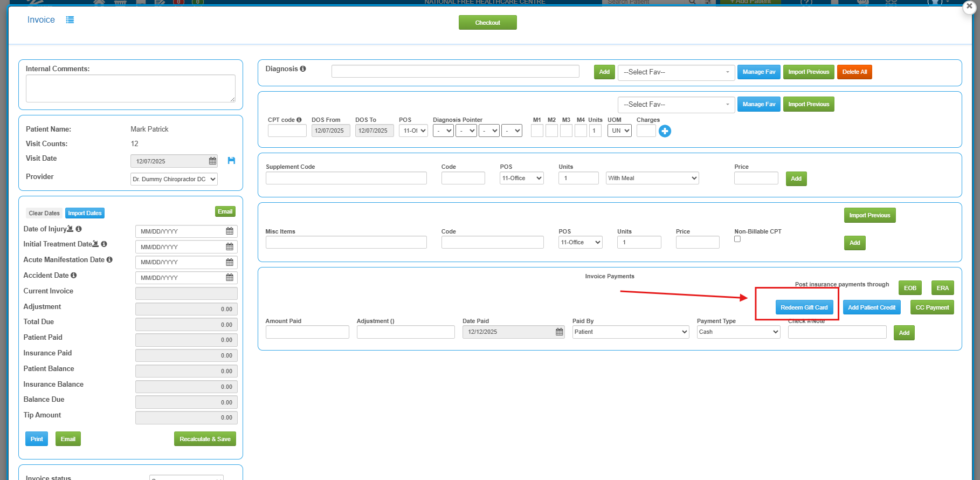Viewport: 980px width, 480px height.
Task: Click the list icon beside Invoice title
Action: 70,20
